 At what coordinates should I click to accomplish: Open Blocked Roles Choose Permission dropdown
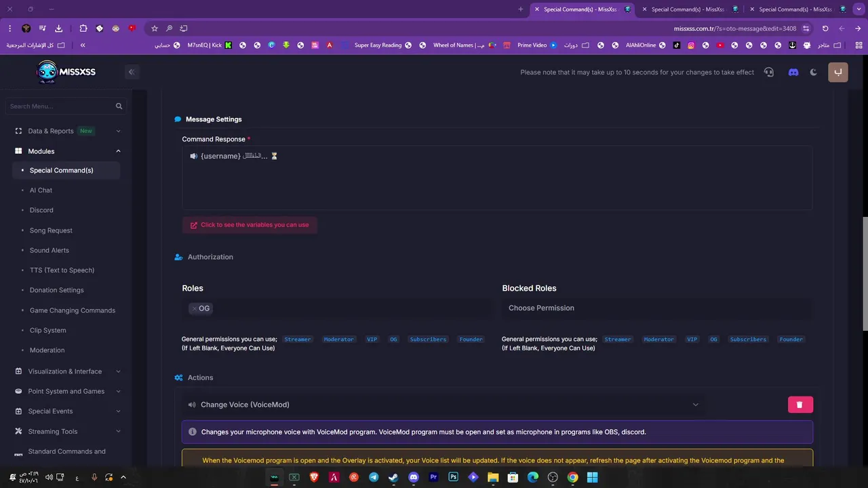click(656, 308)
